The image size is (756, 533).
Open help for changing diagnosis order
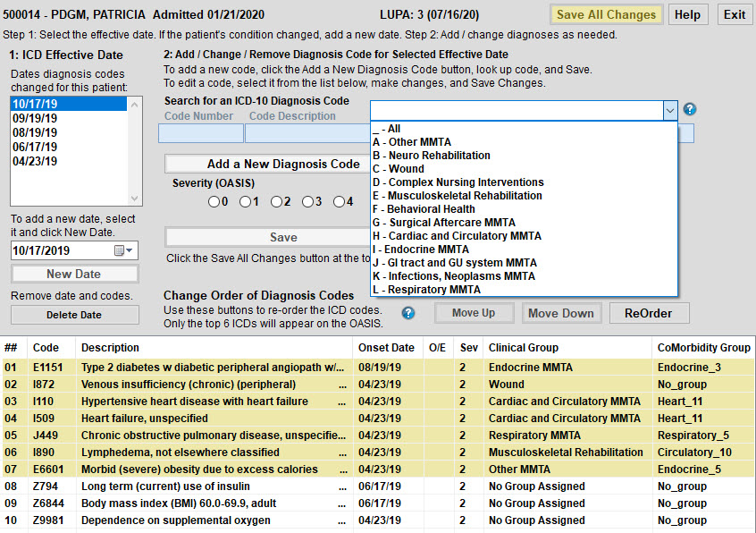[x=407, y=313]
